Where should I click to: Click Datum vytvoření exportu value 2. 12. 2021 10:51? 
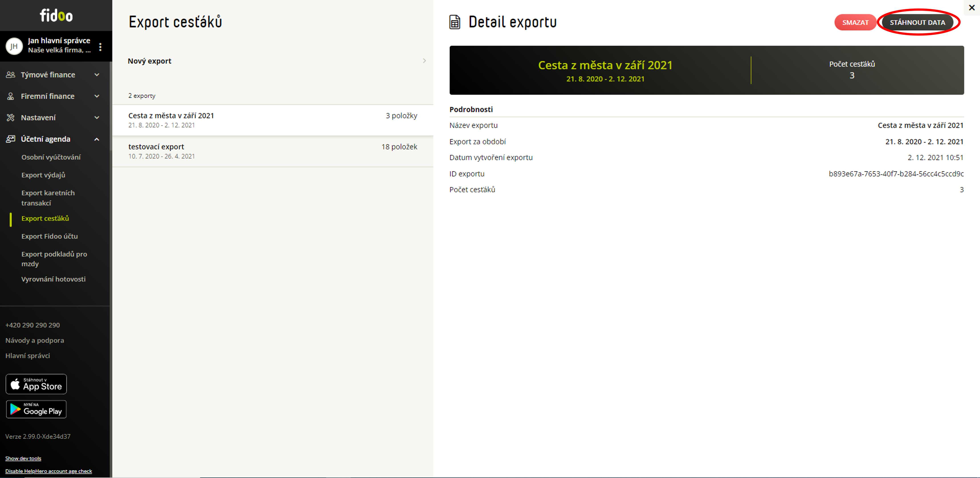935,157
